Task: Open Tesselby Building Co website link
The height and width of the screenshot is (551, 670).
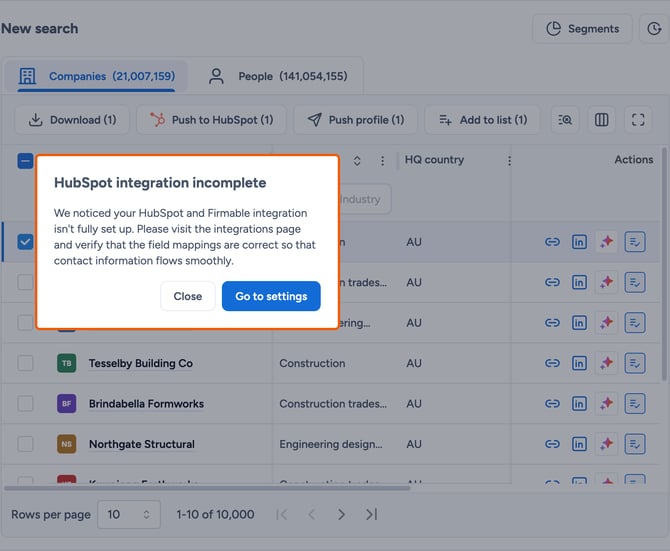Action: pos(552,363)
